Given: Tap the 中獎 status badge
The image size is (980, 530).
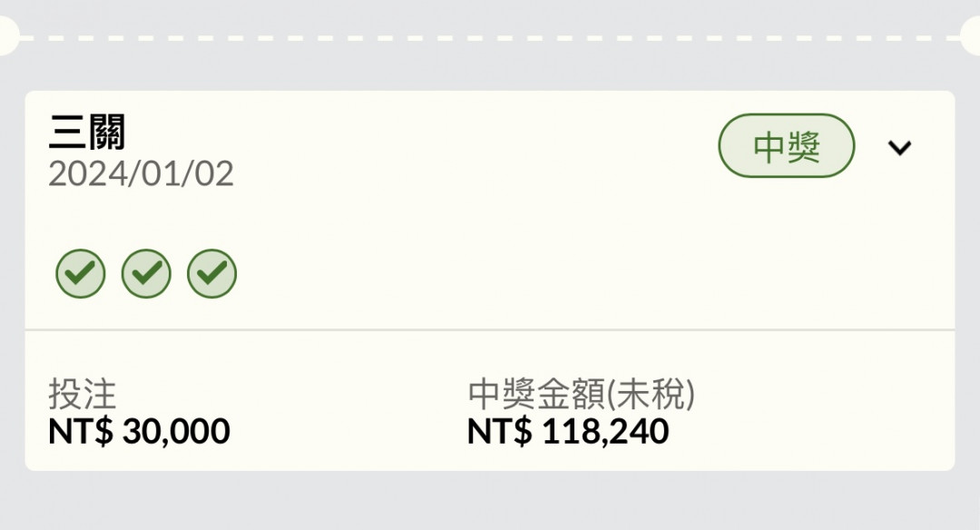Looking at the screenshot, I should click(x=786, y=145).
